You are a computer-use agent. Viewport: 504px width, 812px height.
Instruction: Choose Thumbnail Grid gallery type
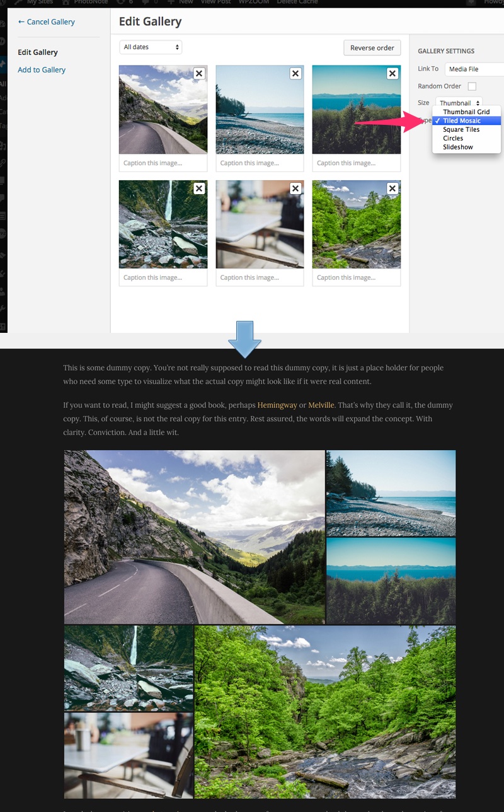(x=466, y=112)
